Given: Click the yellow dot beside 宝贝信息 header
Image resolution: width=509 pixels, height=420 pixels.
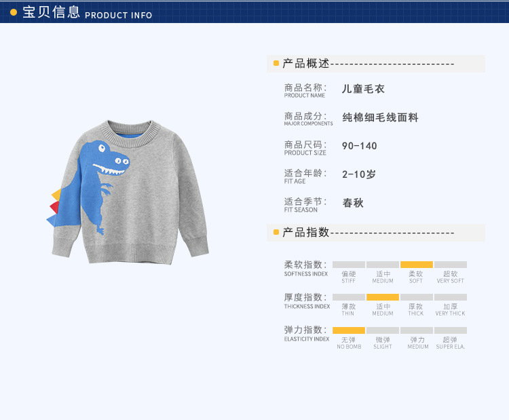Looking at the screenshot, I should tap(14, 12).
